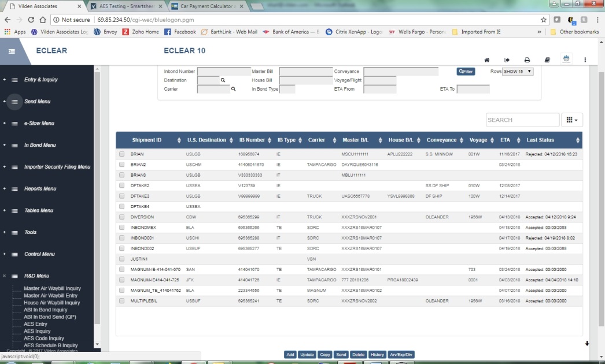Viewport: 605px width, 364px height.
Task: Check the MAGNUM_TE_414041762 row checkbox
Action: 122,290
